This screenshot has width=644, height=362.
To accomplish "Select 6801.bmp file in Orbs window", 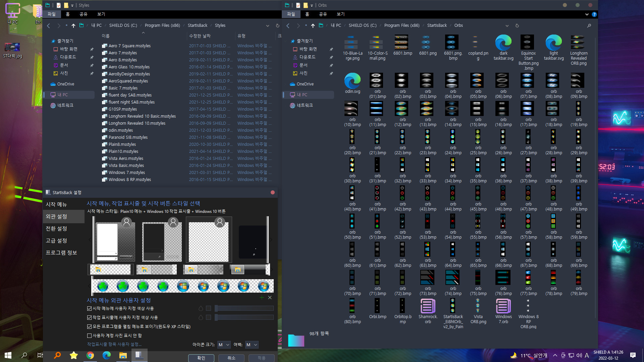I will [x=403, y=45].
